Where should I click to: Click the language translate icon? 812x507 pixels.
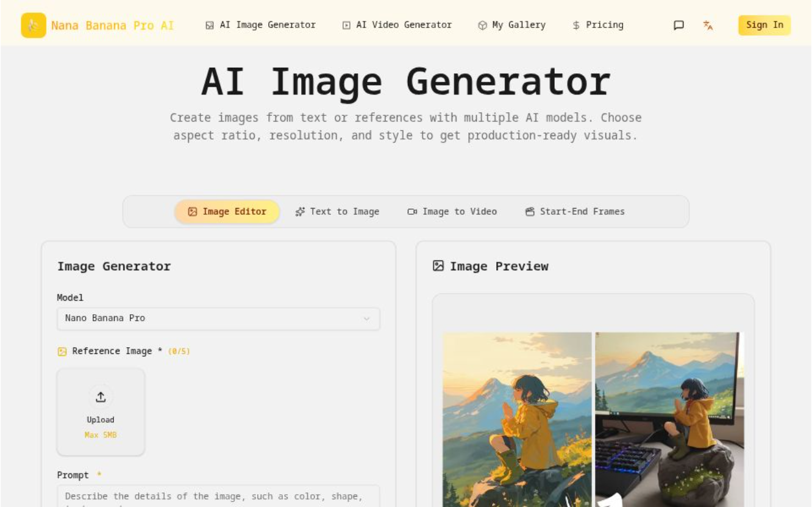[x=708, y=26]
